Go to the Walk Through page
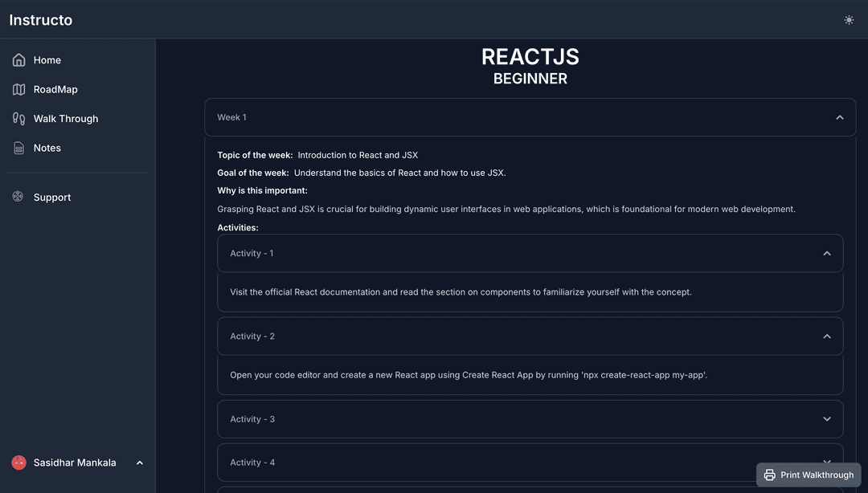Screen dimensions: 868x493 77,118
